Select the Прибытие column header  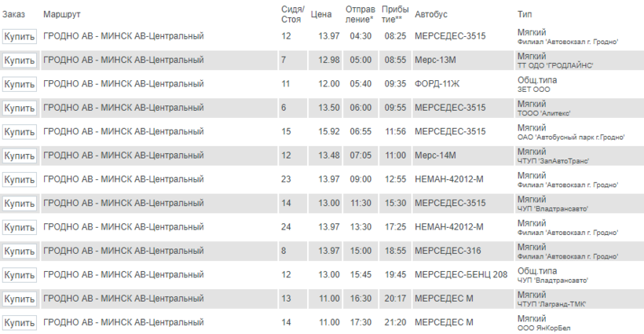click(393, 14)
